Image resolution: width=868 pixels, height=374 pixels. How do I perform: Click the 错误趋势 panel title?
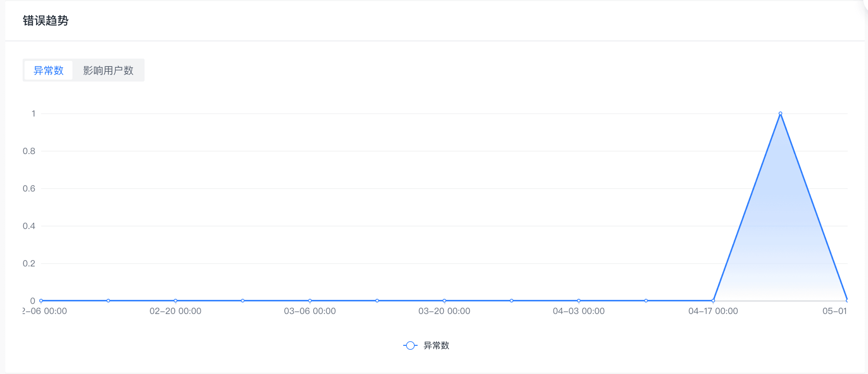(46, 21)
